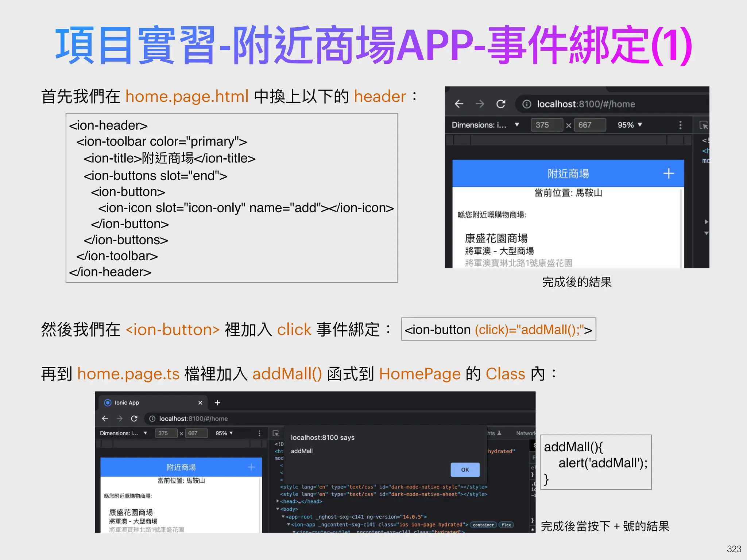Click OK in the localhost:8100 alert dialog
Image resolution: width=747 pixels, height=560 pixels.
465,470
